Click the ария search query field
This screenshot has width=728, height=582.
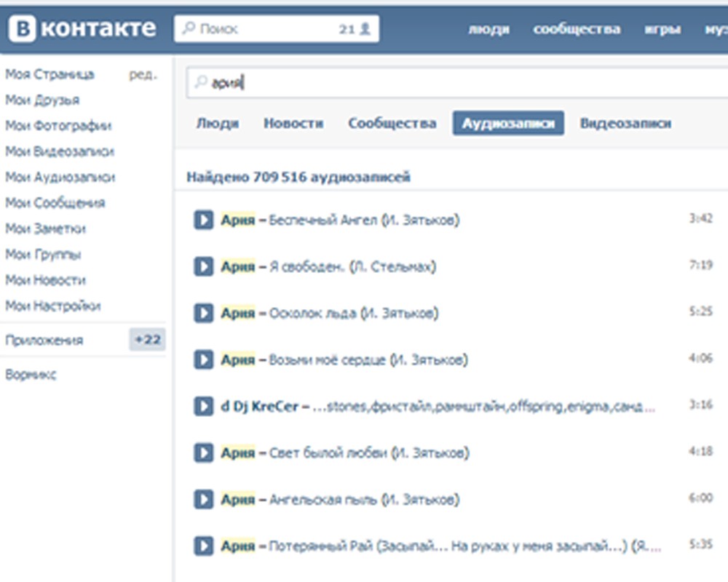pyautogui.click(x=457, y=83)
